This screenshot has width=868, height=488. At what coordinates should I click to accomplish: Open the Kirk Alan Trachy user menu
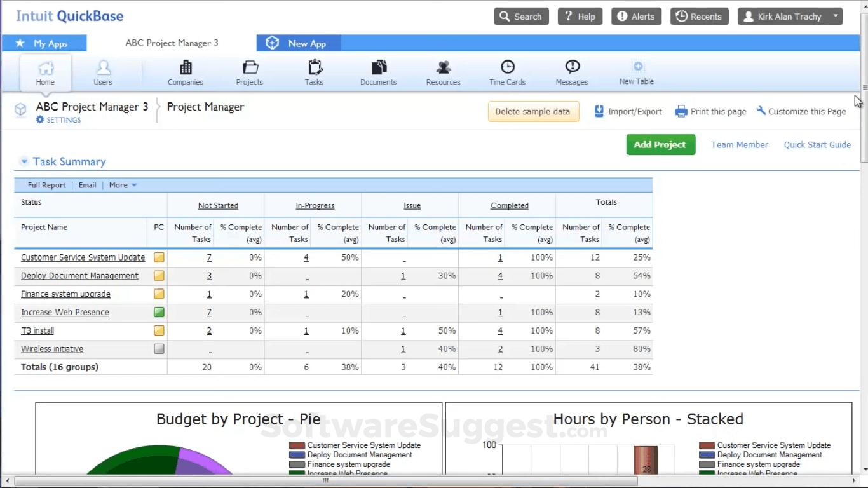pos(790,17)
